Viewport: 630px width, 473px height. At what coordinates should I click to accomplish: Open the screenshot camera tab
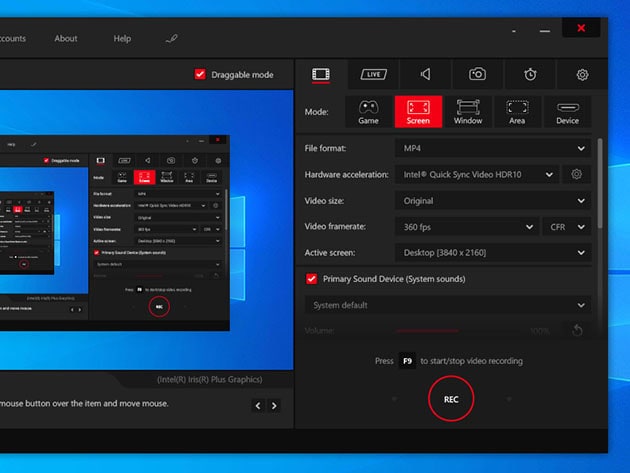[x=477, y=74]
